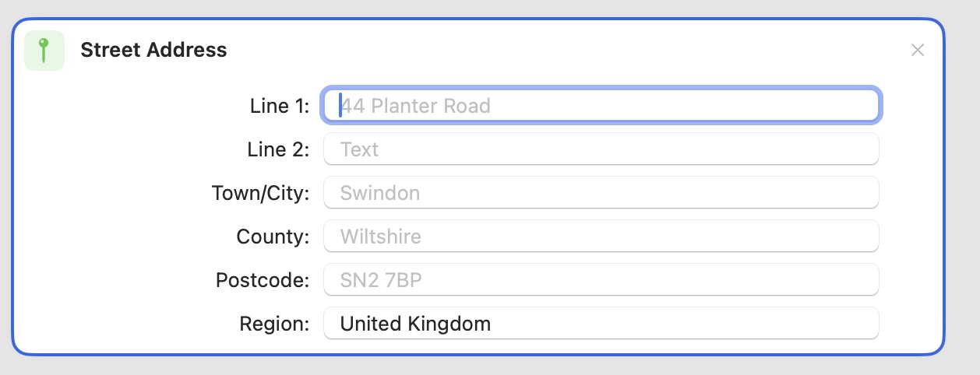Click empty header space beside Street Address title

pyautogui.click(x=545, y=51)
